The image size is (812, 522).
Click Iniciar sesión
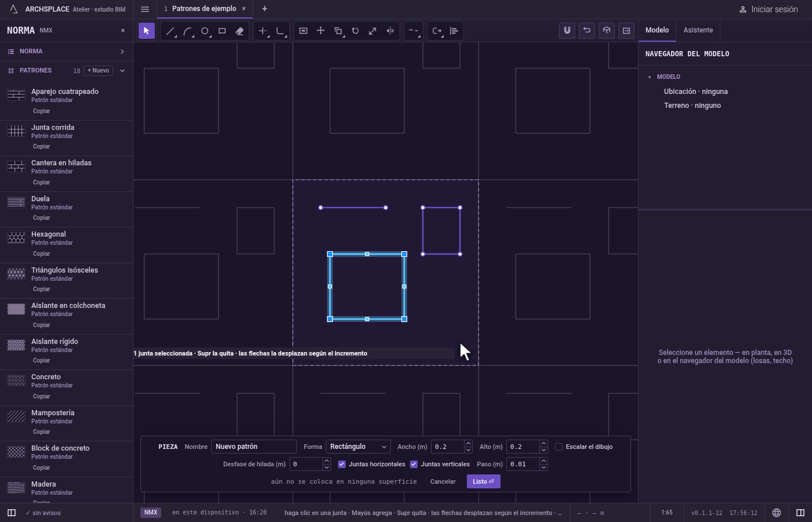click(768, 9)
